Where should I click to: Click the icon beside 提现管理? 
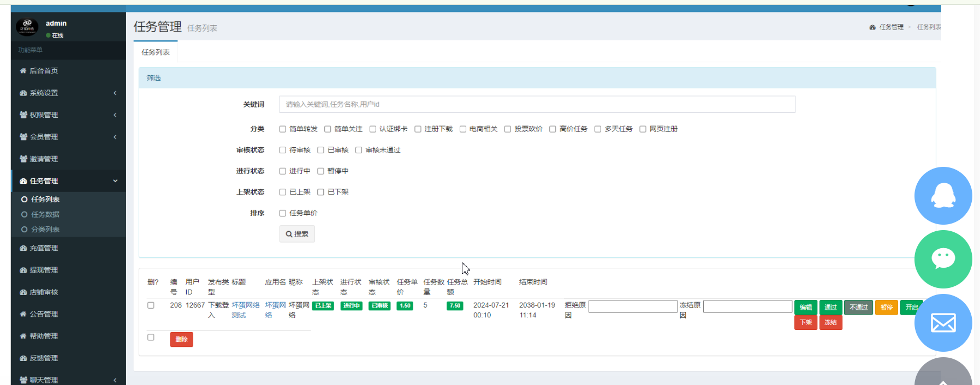click(23, 270)
